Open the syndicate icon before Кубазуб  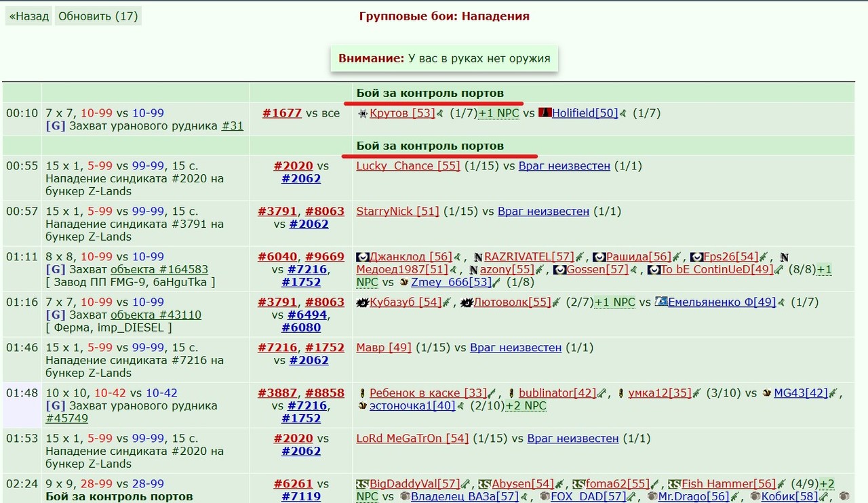[363, 302]
